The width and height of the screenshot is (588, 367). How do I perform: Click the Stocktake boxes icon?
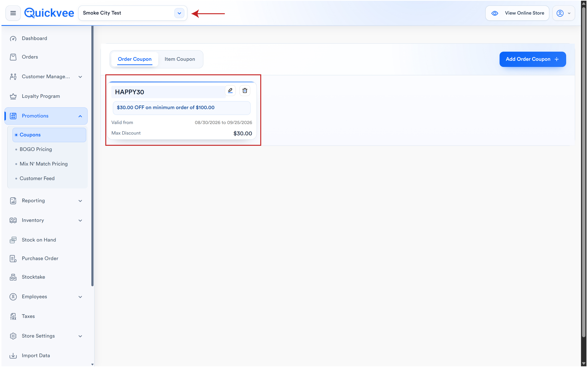click(x=13, y=277)
